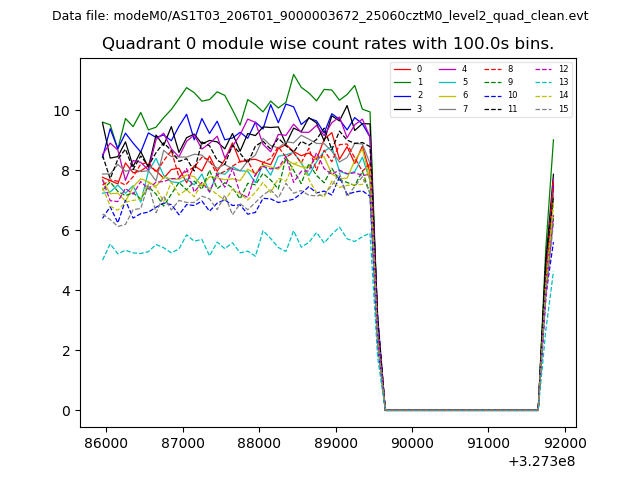Click the gray solid legend line for module 7
Image resolution: width=640 pixels, height=480 pixels.
pyautogui.click(x=448, y=108)
